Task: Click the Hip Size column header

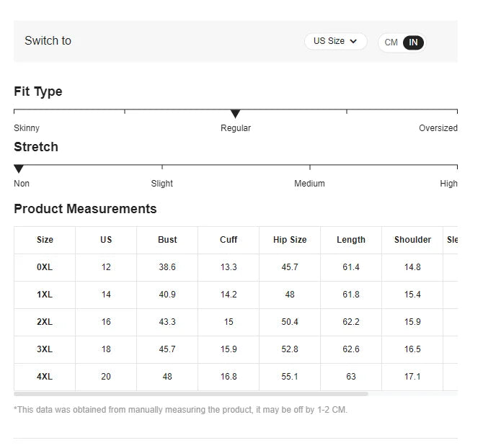Action: click(x=290, y=240)
